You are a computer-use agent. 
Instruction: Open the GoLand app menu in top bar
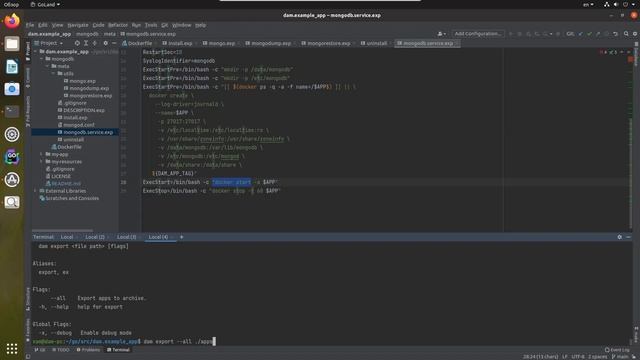45,4
